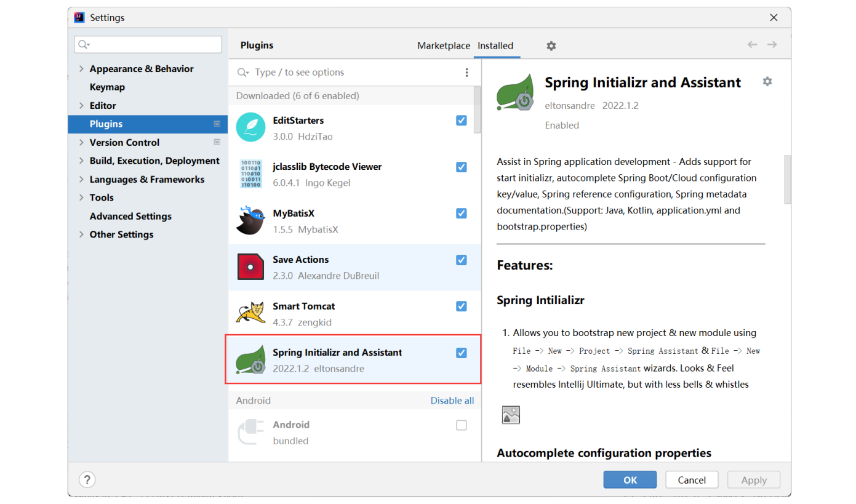Select the Save Actions plugin row text
The height and width of the screenshot is (504, 856).
(301, 260)
